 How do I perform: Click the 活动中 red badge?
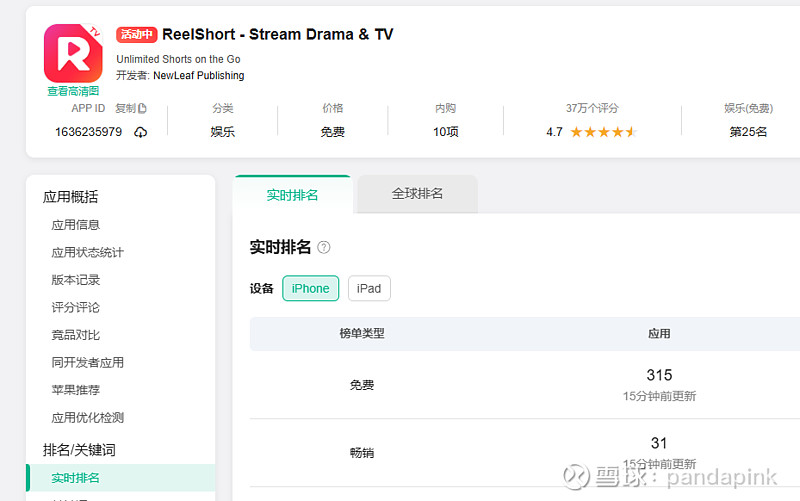[136, 34]
